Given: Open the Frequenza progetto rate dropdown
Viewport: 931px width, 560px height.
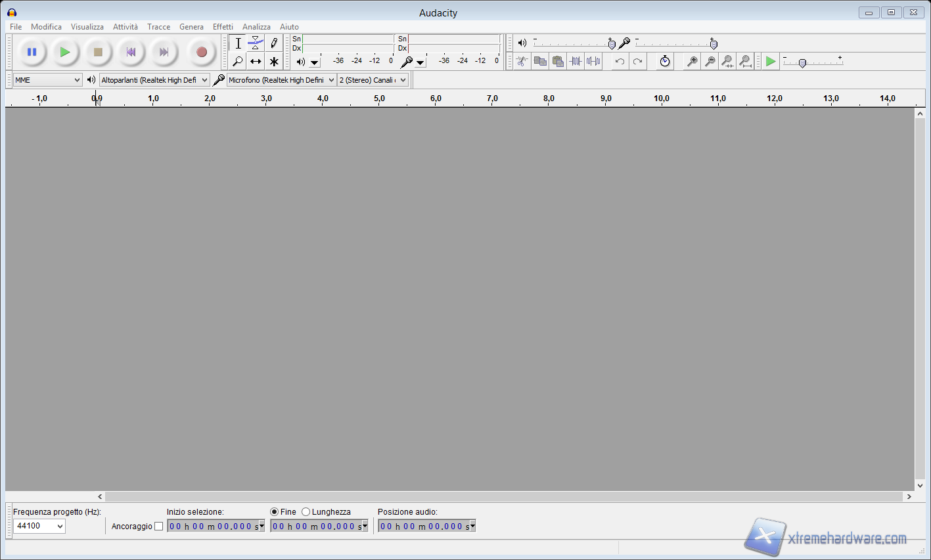Looking at the screenshot, I should click(x=39, y=526).
